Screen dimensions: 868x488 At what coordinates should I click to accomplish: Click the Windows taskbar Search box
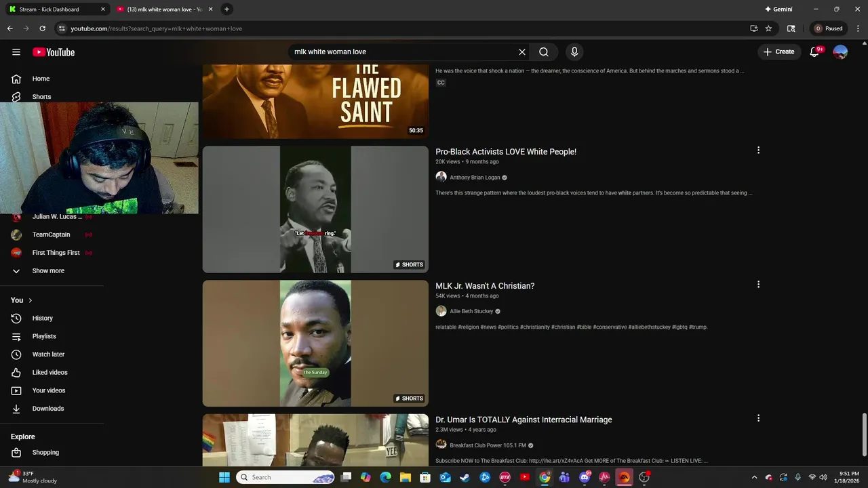(x=285, y=477)
